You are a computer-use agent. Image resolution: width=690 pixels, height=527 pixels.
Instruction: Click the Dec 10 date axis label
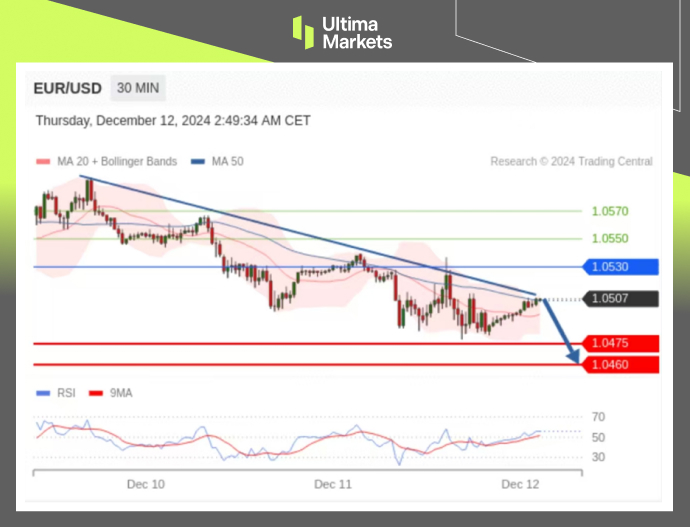145,484
